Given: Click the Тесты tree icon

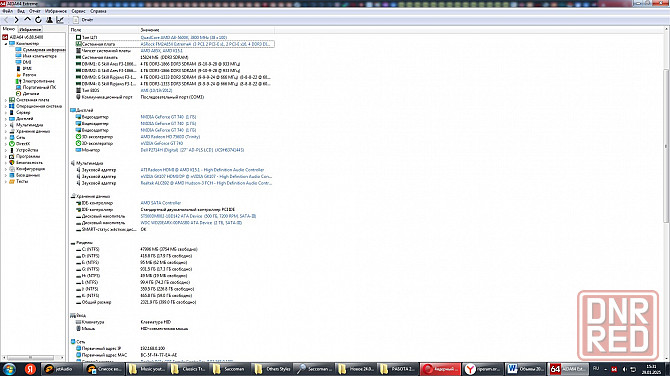Looking at the screenshot, I should 12,181.
